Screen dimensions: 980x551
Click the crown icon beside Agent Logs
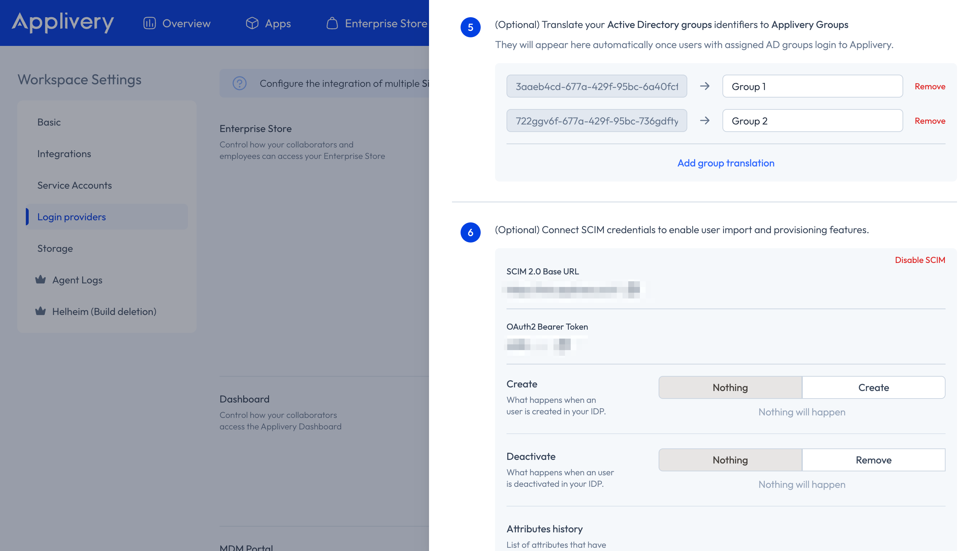[x=40, y=280]
